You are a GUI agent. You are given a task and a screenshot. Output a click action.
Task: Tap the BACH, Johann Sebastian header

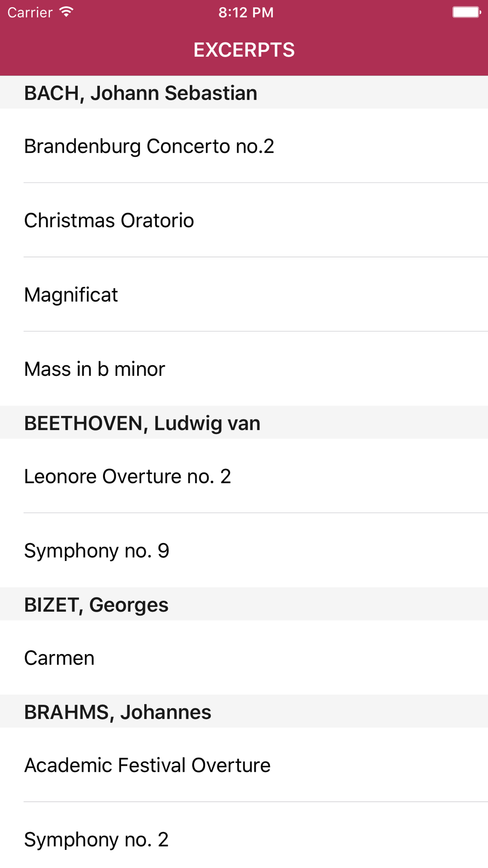pos(244,92)
